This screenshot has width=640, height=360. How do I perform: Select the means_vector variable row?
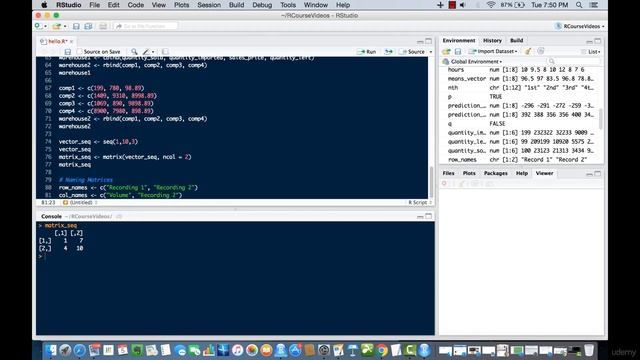(x=520, y=79)
